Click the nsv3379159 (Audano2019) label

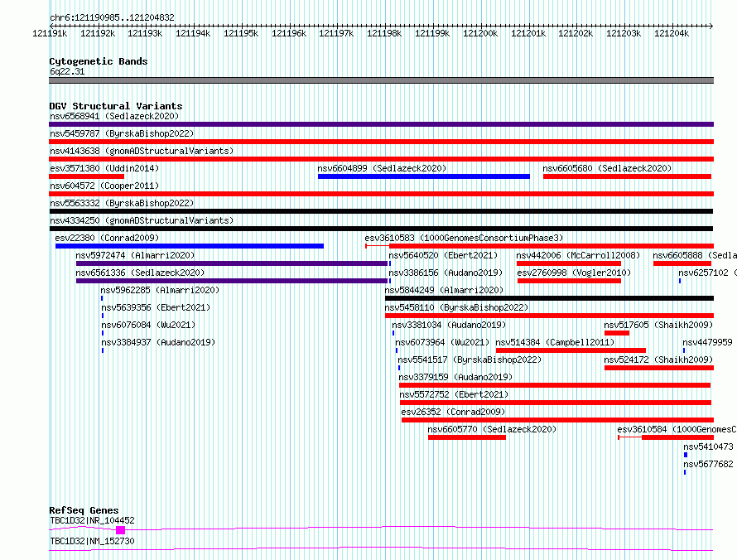[x=455, y=377]
